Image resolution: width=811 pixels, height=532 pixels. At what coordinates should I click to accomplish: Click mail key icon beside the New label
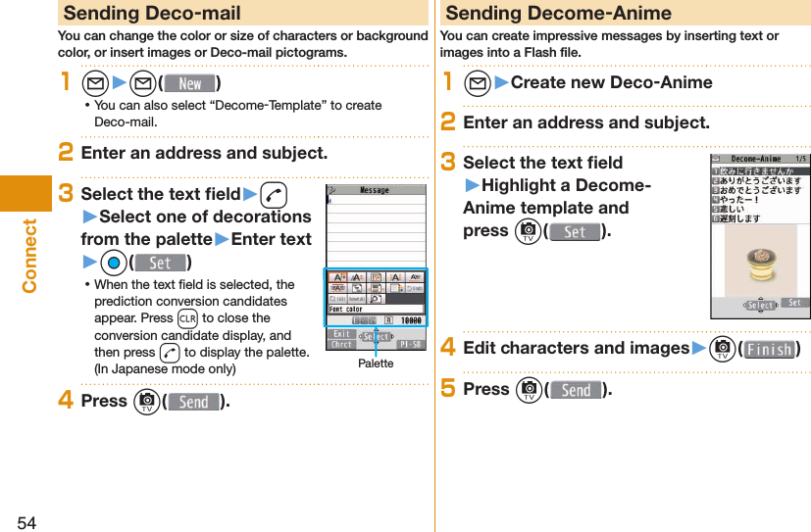143,83
